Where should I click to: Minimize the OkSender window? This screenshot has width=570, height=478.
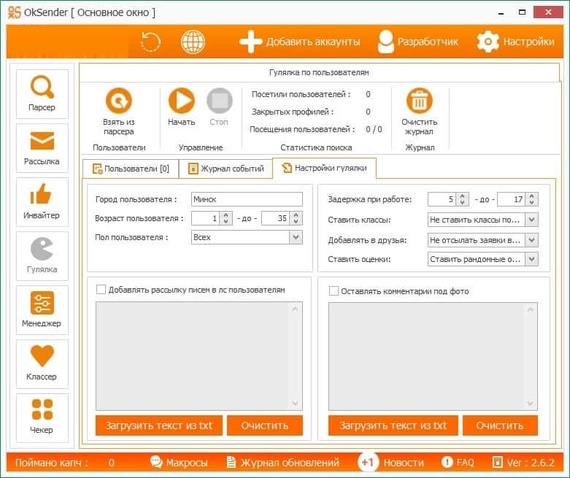501,13
